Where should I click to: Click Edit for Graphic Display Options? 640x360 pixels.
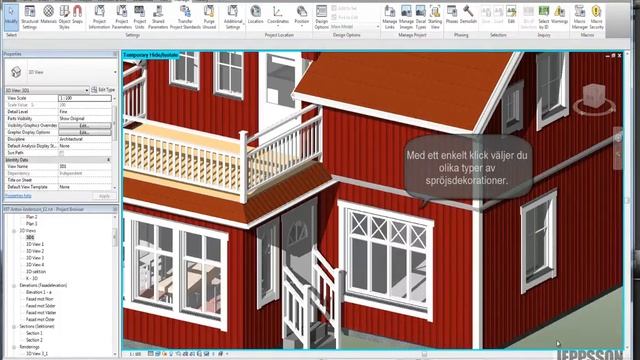click(84, 132)
